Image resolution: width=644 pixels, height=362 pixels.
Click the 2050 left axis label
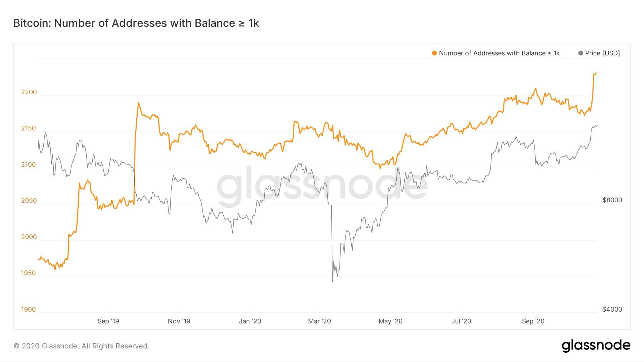point(29,200)
